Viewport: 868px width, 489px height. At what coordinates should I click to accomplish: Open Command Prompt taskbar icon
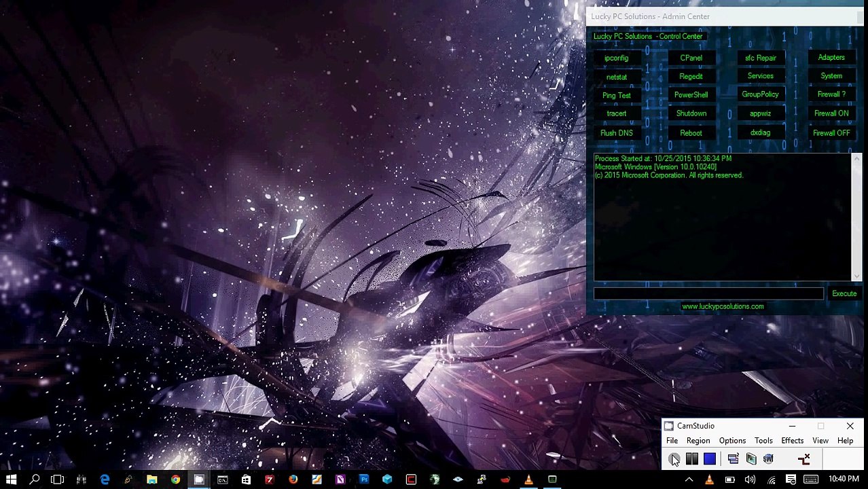[x=222, y=479]
